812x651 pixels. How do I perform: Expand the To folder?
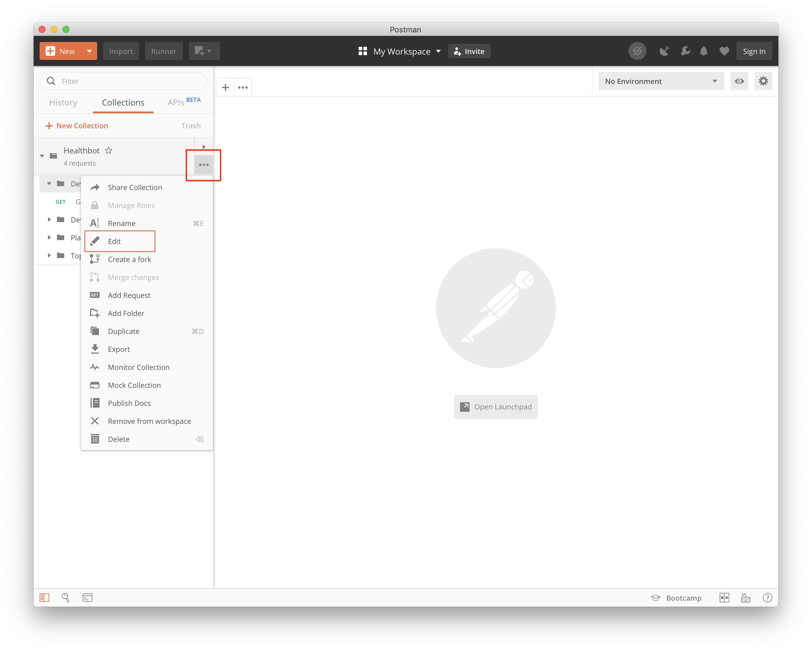(x=49, y=255)
